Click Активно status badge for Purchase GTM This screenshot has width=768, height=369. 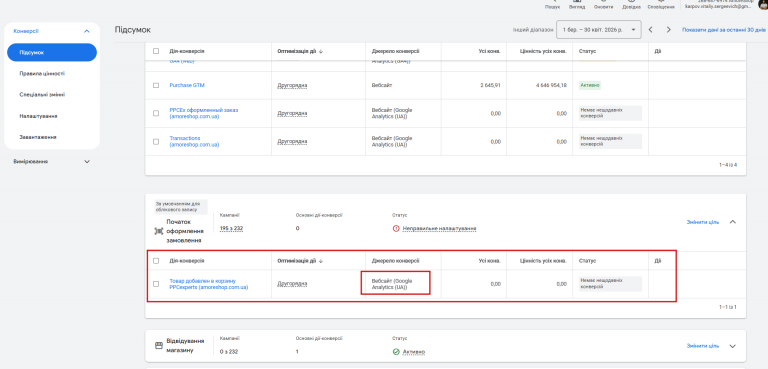tap(590, 85)
